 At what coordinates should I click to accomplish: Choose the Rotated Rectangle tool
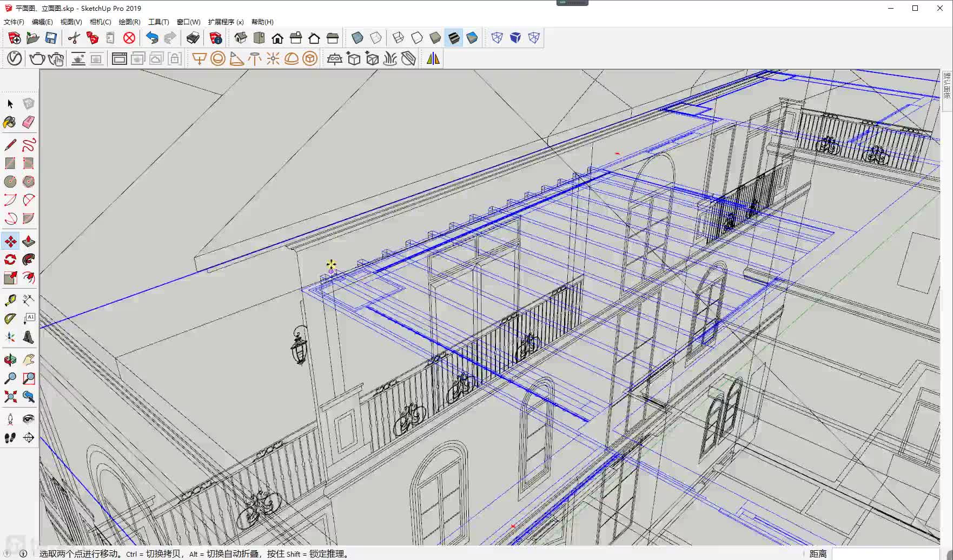click(x=29, y=163)
